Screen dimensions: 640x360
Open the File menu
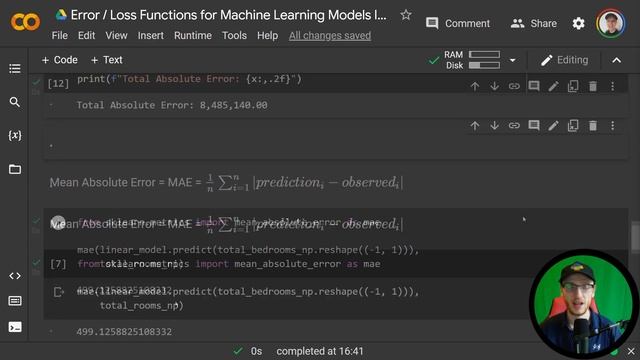tap(60, 36)
